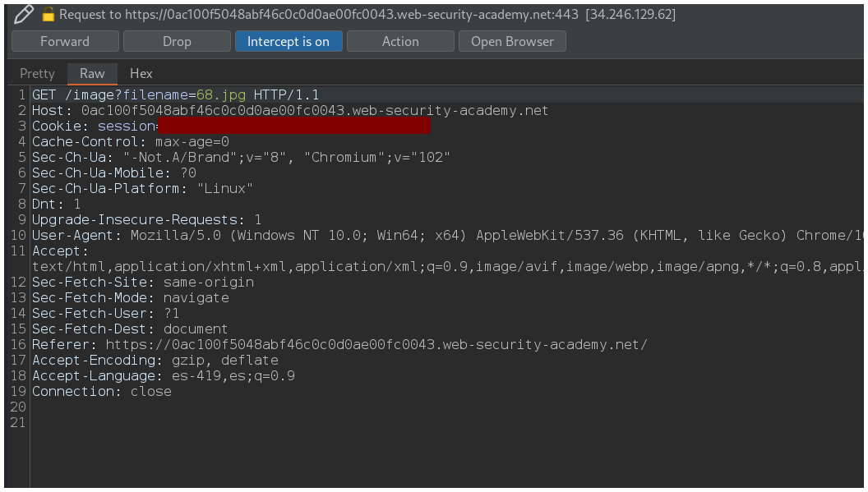
Task: Switch to the Pretty view tab
Action: point(37,73)
